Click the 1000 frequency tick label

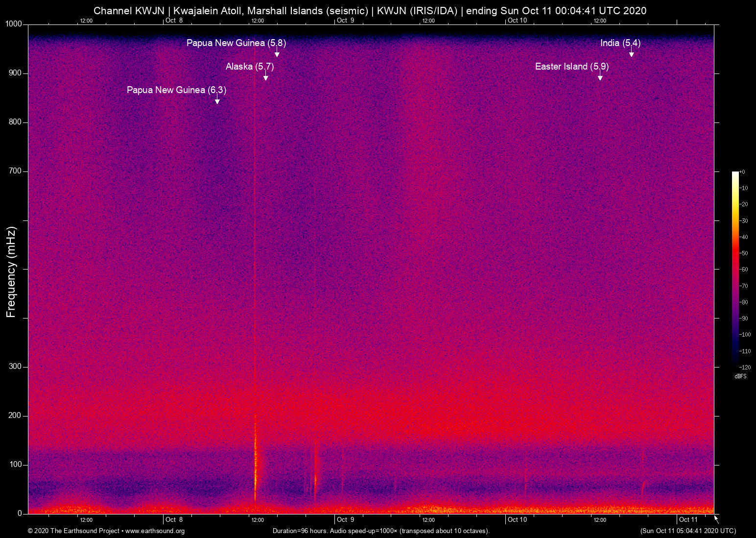13,24
